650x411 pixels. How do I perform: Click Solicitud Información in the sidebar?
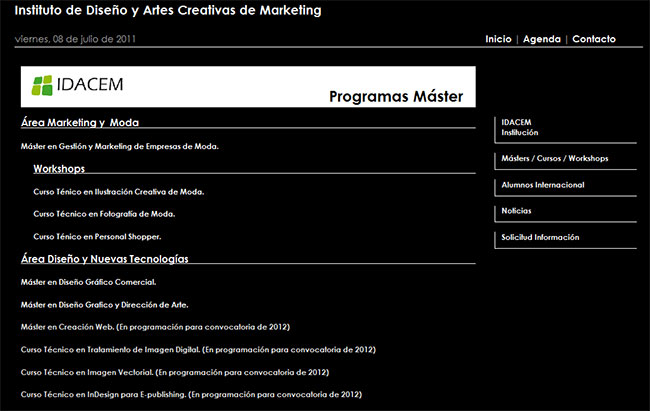(540, 237)
